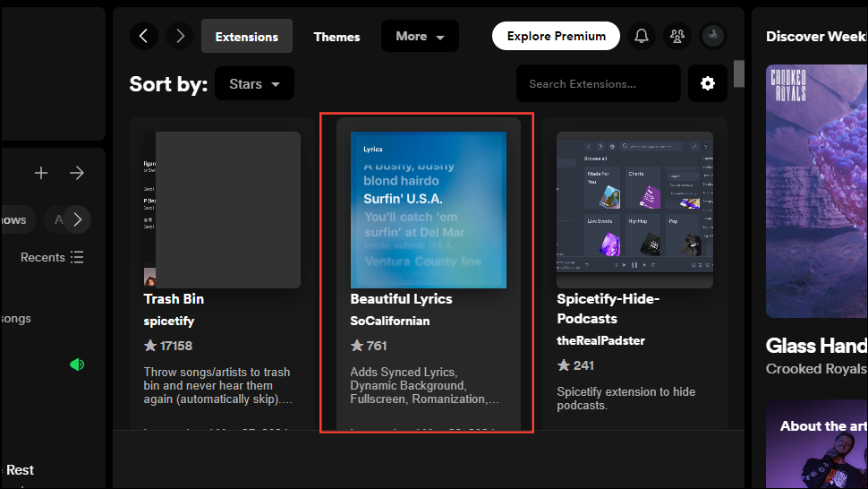
Task: Open the Sort by Stars dropdown
Action: 254,84
